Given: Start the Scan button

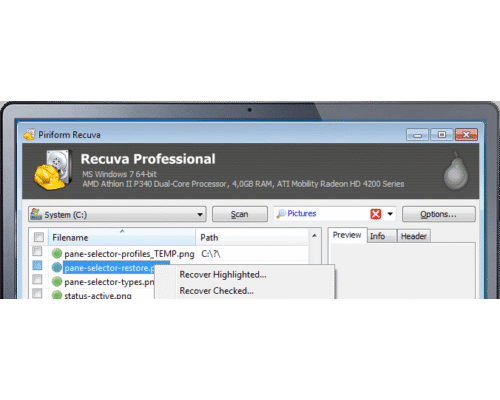Looking at the screenshot, I should pyautogui.click(x=240, y=214).
